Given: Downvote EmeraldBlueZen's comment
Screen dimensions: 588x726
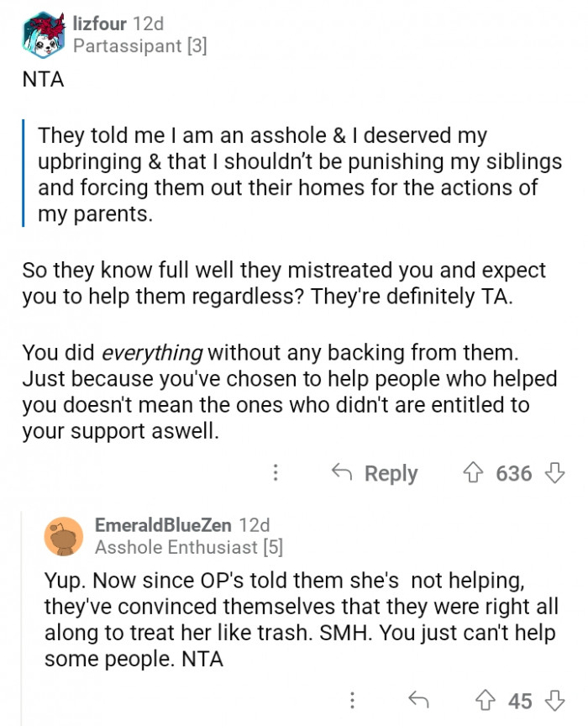Looking at the screenshot, I should point(555,700).
